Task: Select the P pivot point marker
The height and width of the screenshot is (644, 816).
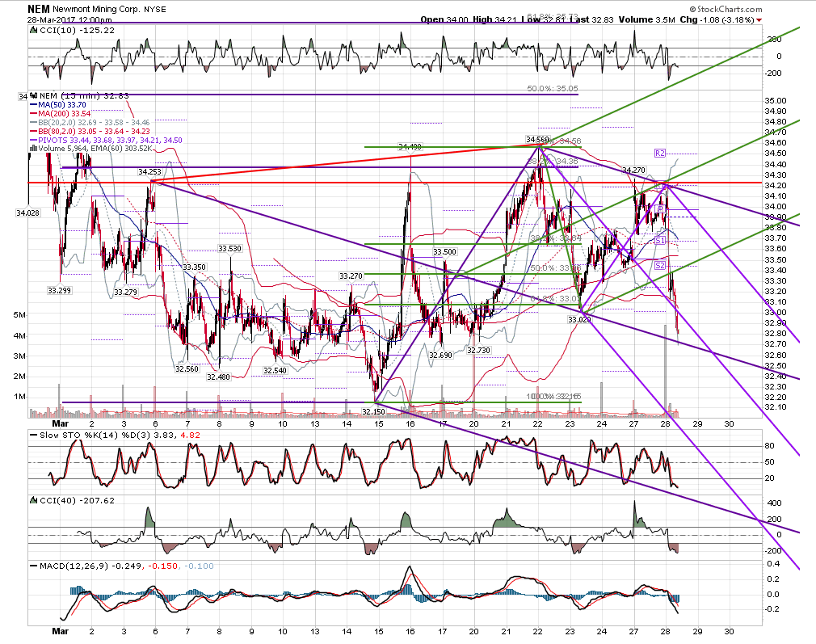Action: pos(660,209)
